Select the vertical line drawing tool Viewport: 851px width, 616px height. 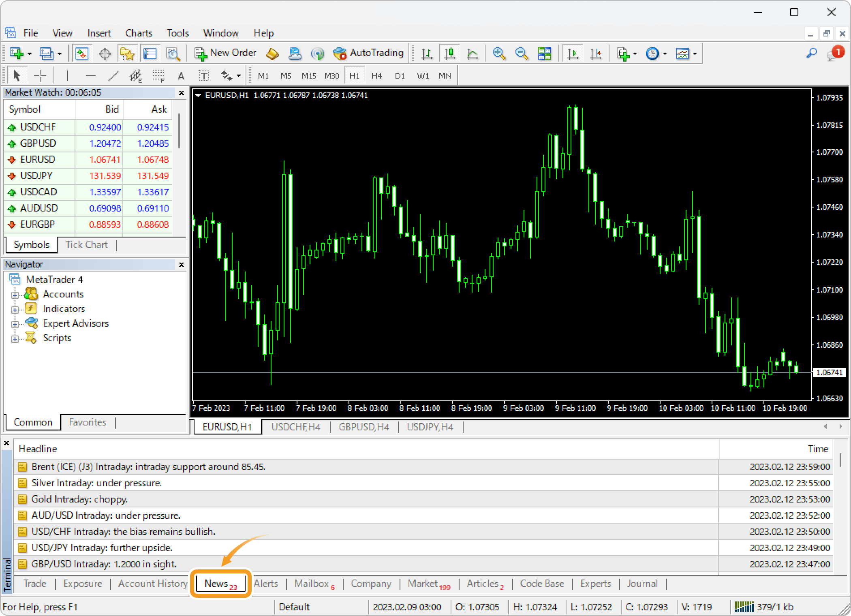pos(68,76)
